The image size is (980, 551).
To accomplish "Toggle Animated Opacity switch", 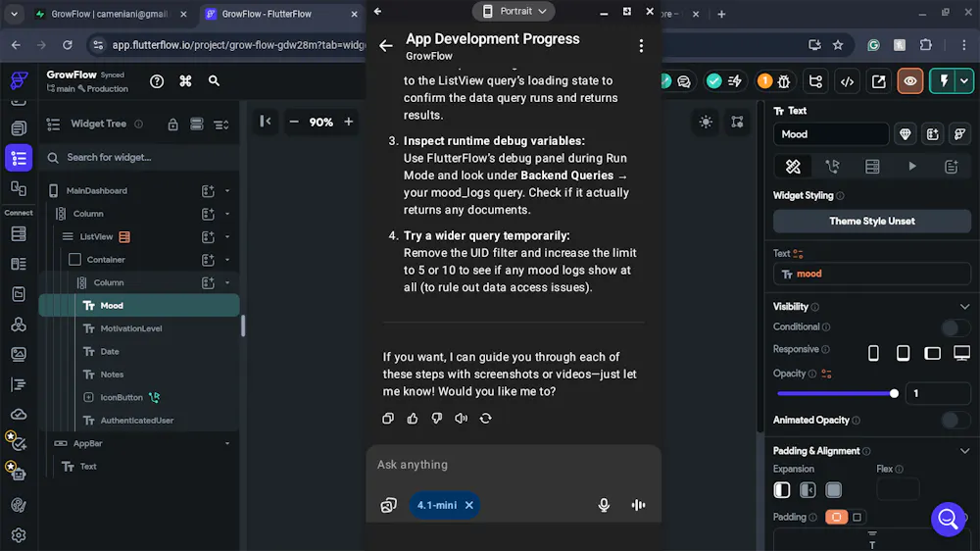I will 955,421.
